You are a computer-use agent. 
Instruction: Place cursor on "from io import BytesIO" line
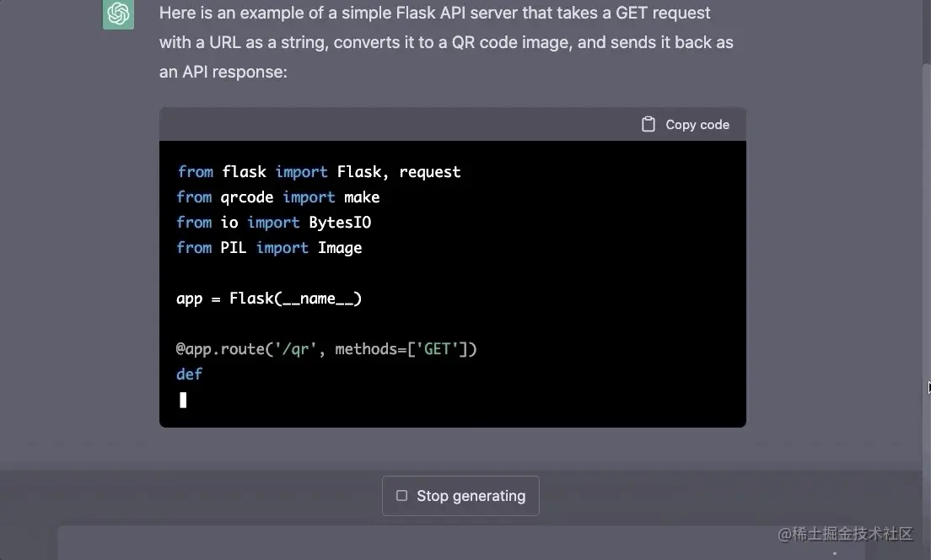coord(274,223)
